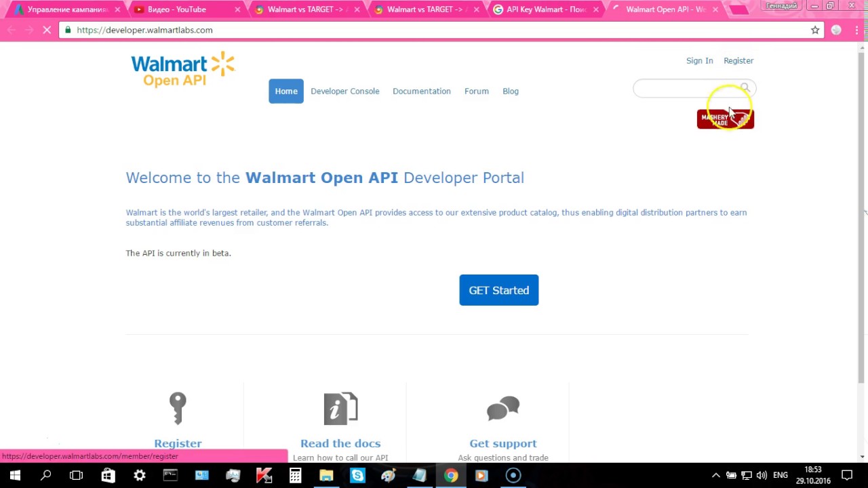
Task: Open Task View on the taskbar
Action: 77,475
